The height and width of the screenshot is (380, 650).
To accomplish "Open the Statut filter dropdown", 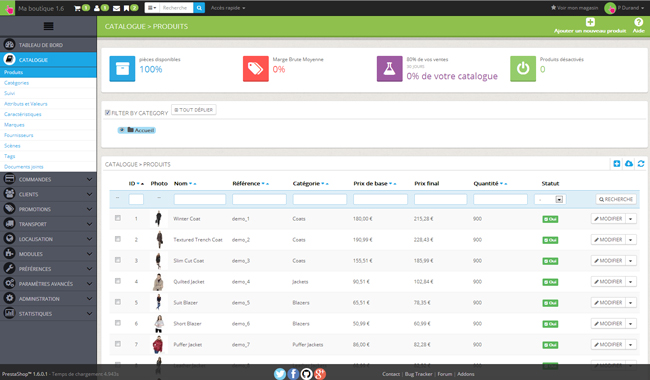I will pos(550,199).
